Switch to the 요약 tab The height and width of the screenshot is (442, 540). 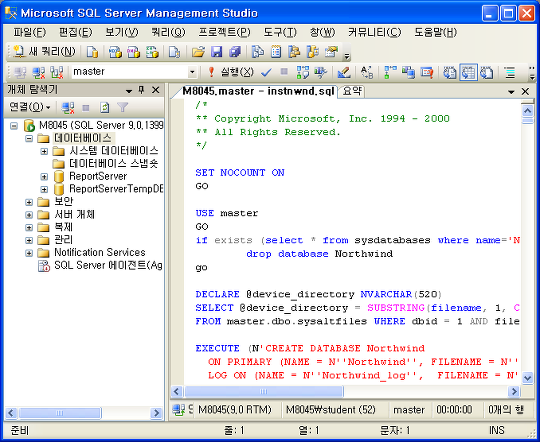(x=352, y=91)
